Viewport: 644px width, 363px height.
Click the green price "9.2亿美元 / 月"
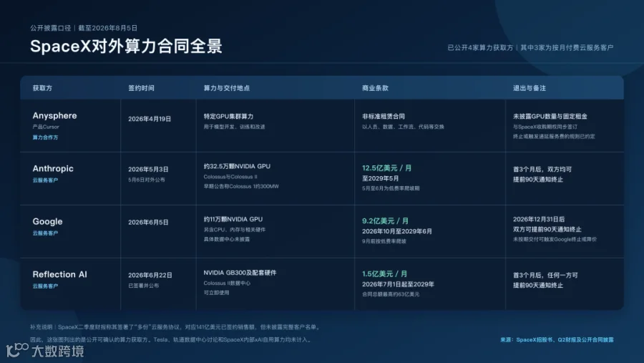pyautogui.click(x=385, y=221)
